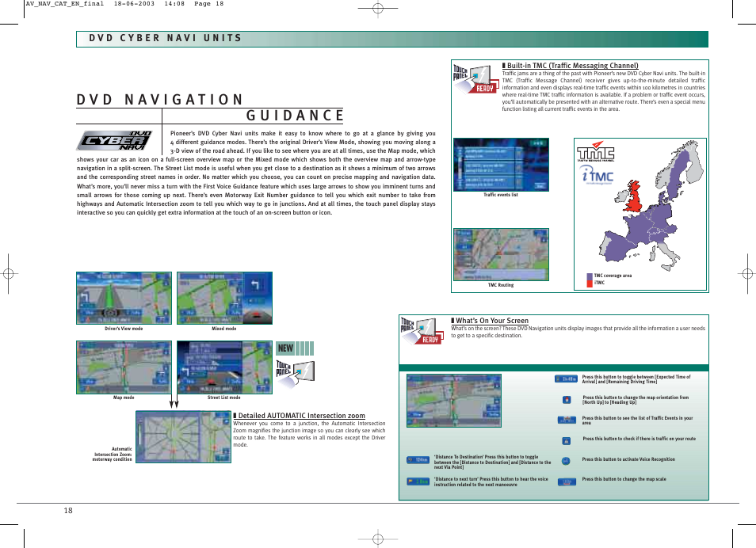Click the 'TMC coverage area' legend label
Viewport: 756px width, 548px height.
(613, 276)
